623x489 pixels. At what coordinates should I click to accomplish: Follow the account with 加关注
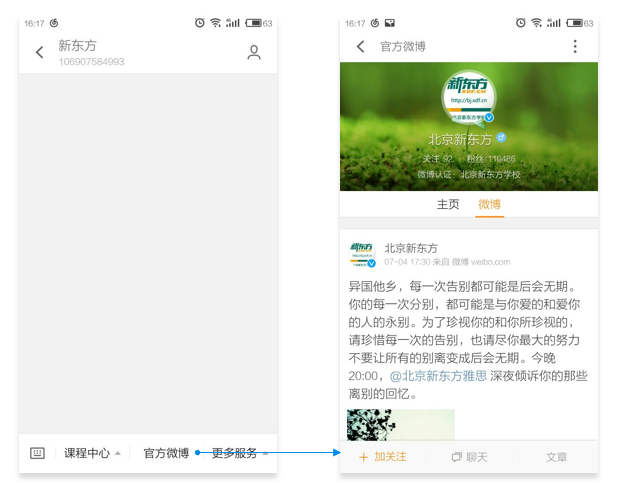(382, 457)
